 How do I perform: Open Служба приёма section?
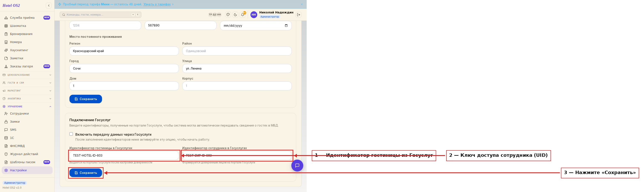(27, 18)
